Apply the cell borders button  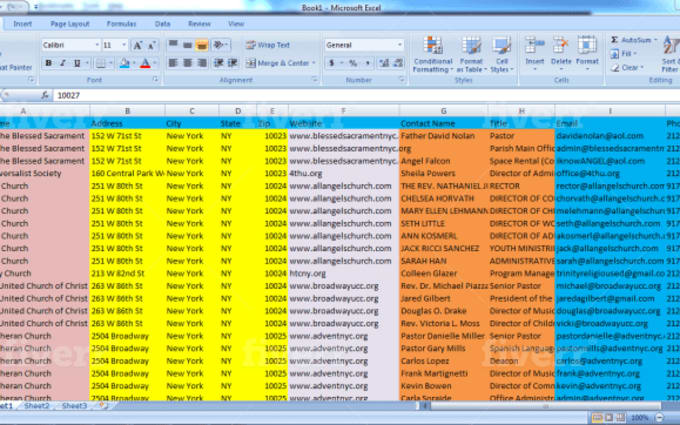(x=100, y=63)
